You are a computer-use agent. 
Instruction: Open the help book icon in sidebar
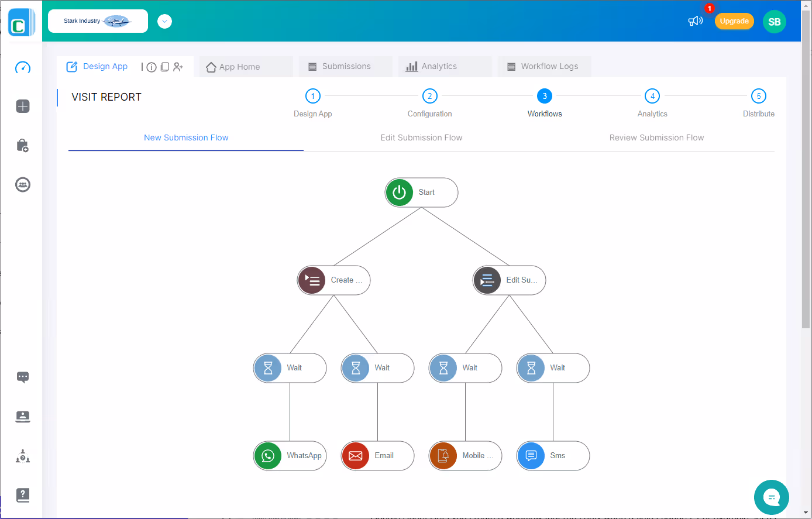(23, 495)
